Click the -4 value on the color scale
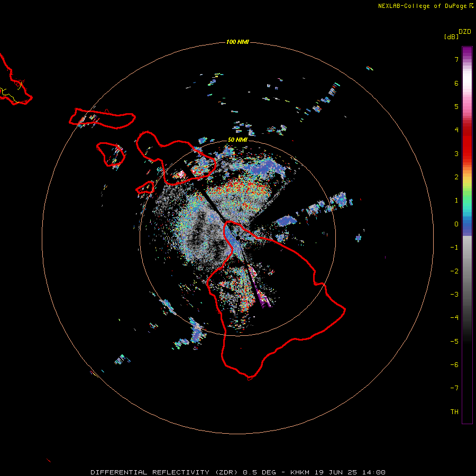Viewport: 476px width, 476px height. point(454,318)
